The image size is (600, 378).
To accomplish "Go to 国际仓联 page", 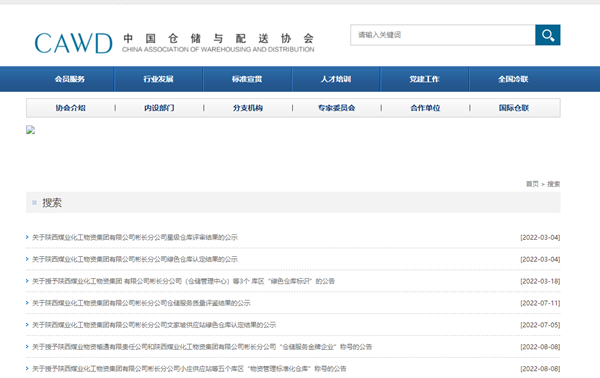I will 514,108.
